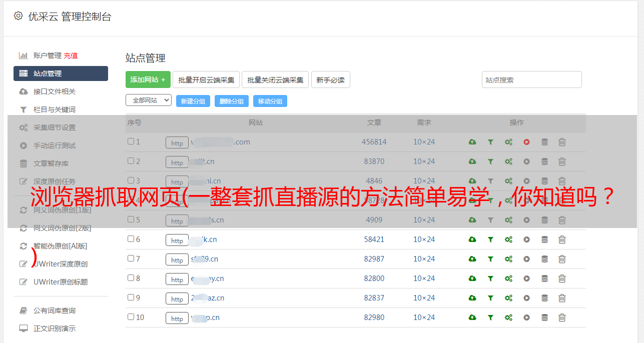Image resolution: width=644 pixels, height=343 pixels.
Task: Click trash icon in row 2
Action: [x=562, y=161]
